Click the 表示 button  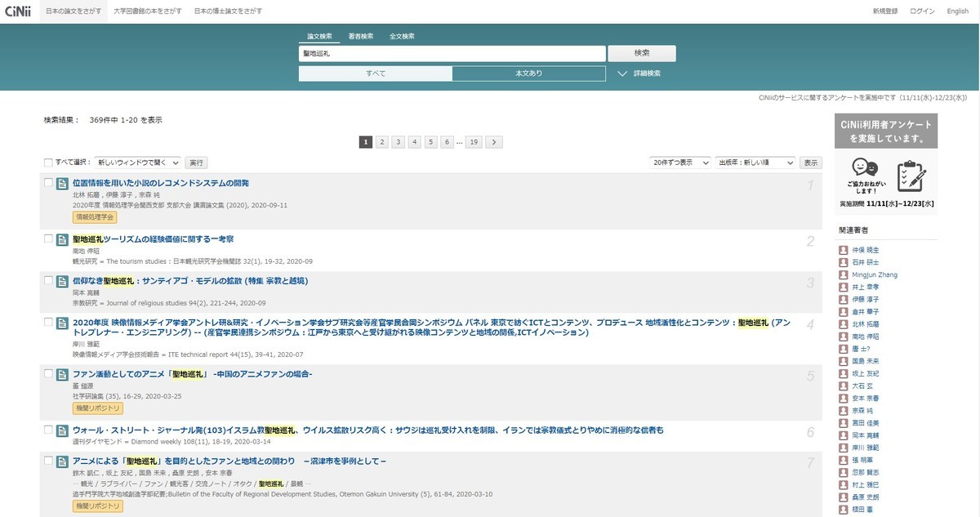click(810, 163)
